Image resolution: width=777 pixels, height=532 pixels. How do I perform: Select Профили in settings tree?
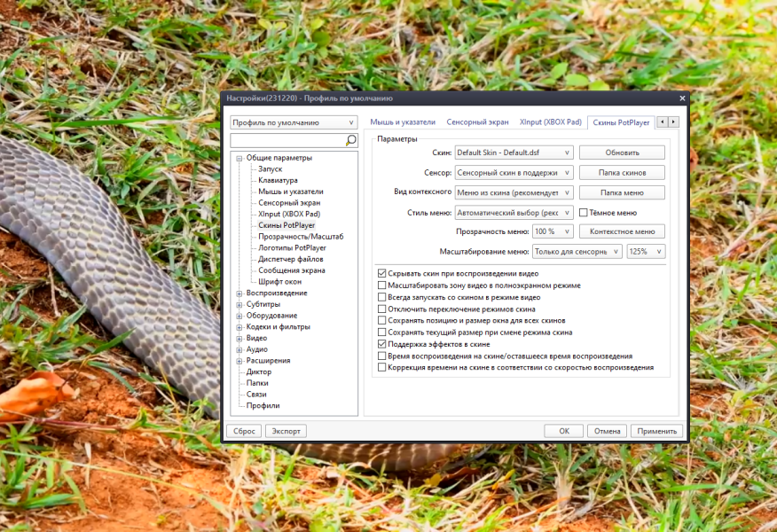263,405
